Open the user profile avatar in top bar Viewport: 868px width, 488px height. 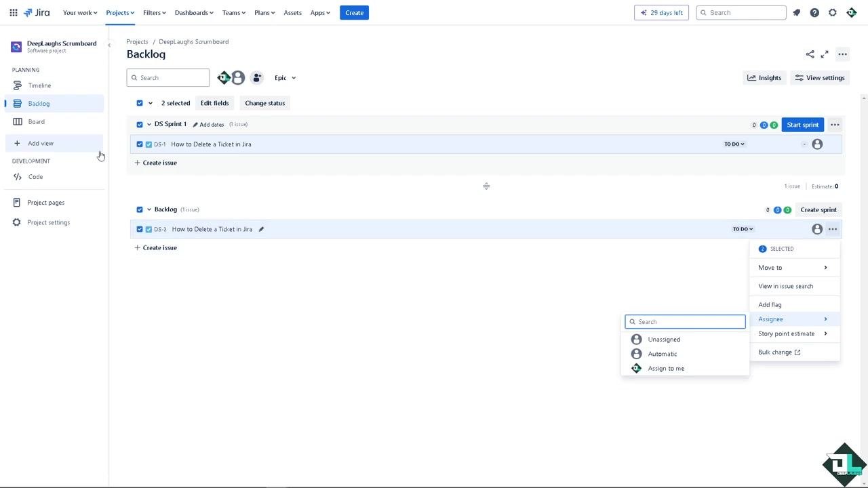852,12
